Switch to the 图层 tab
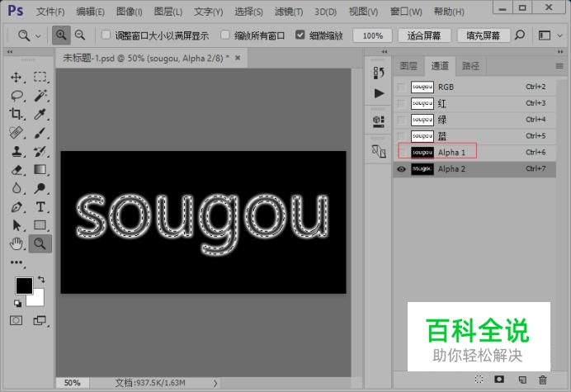This screenshot has width=571, height=392. coord(408,66)
